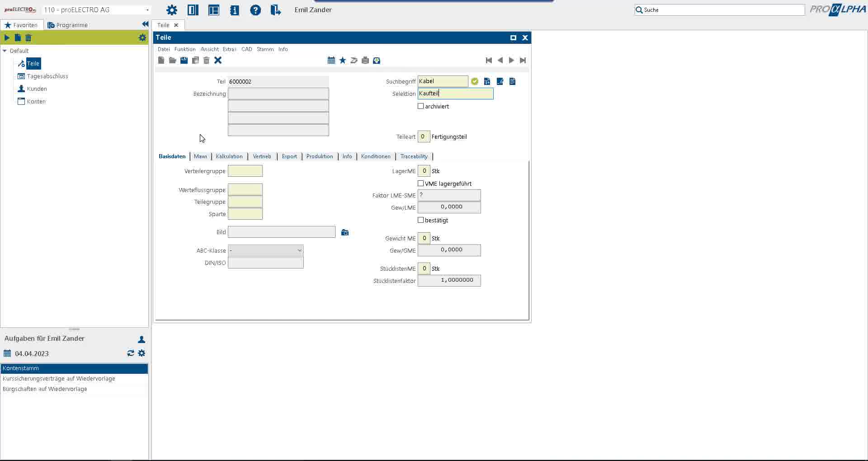Open Aufgaben settings gear icon
This screenshot has height=461, width=868.
click(x=142, y=353)
